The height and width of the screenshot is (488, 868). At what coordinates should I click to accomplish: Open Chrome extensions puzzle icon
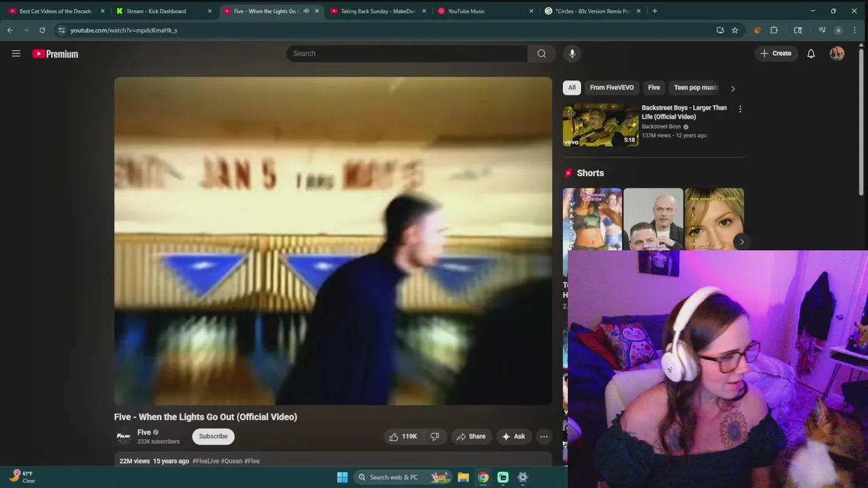point(774,30)
